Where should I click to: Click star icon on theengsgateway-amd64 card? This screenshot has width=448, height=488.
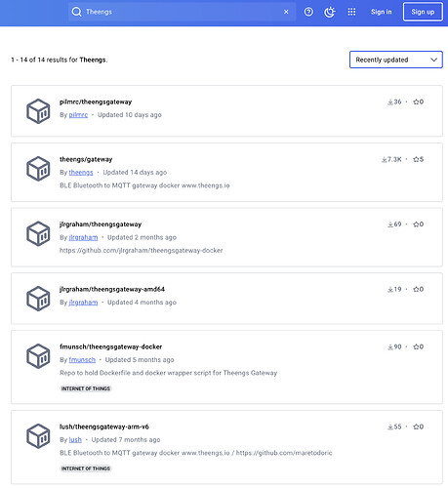click(x=416, y=289)
